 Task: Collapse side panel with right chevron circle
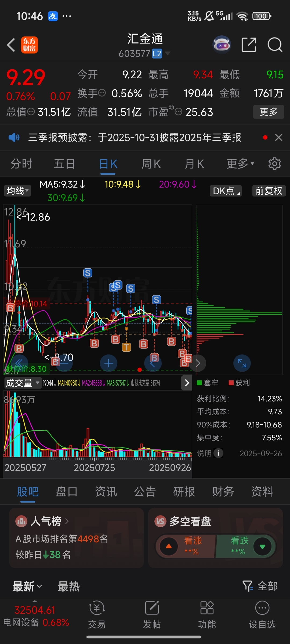(x=198, y=363)
